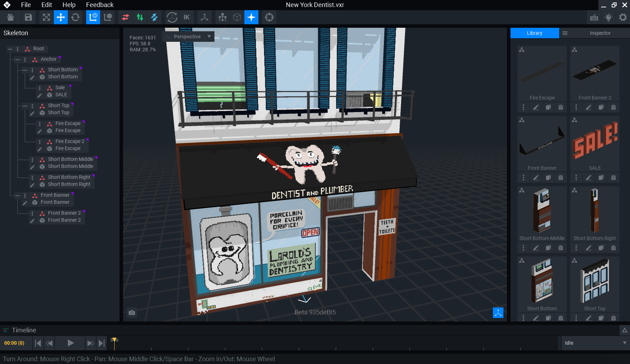This screenshot has width=630, height=364.
Task: Activate the IK tool
Action: (x=187, y=17)
